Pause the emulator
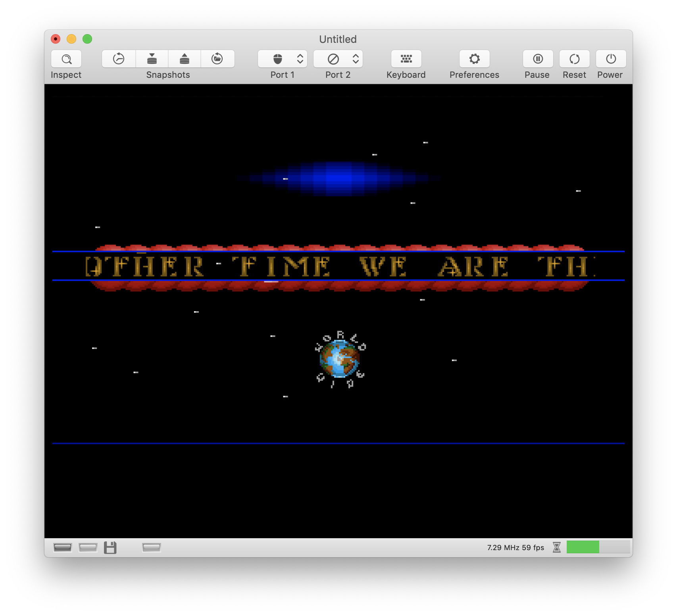677x616 pixels. tap(538, 59)
